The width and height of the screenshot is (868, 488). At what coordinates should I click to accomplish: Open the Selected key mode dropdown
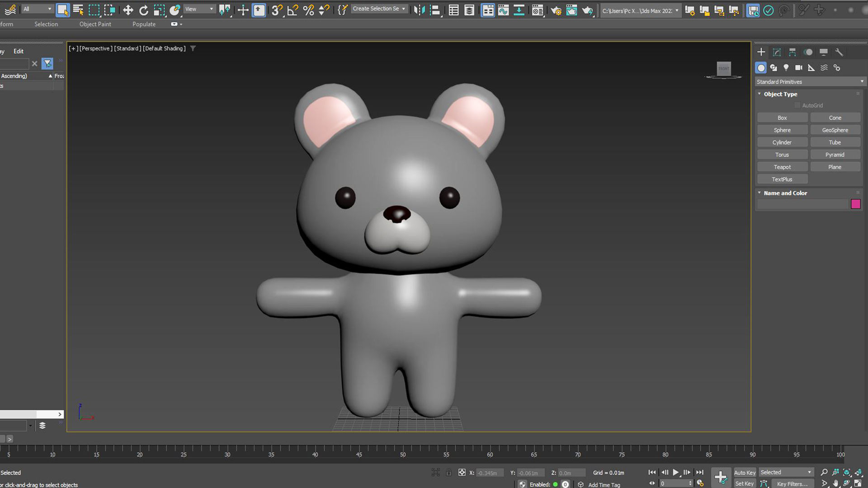click(x=786, y=472)
